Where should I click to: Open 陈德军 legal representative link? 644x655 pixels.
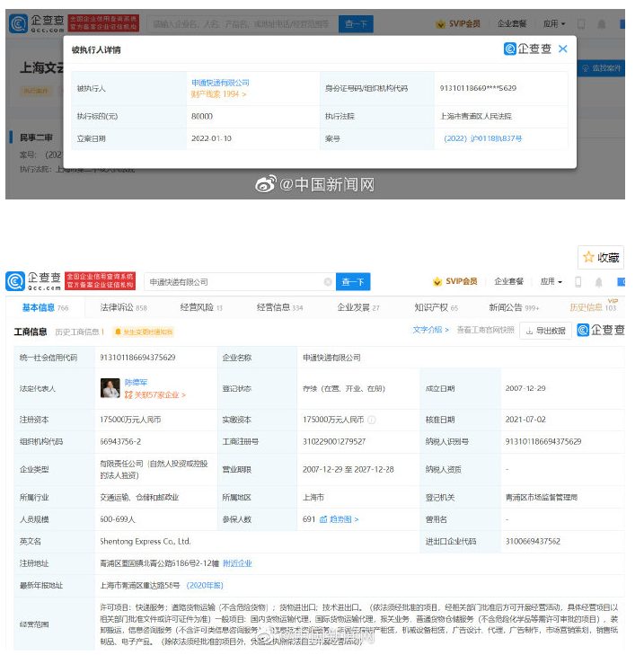pos(136,382)
